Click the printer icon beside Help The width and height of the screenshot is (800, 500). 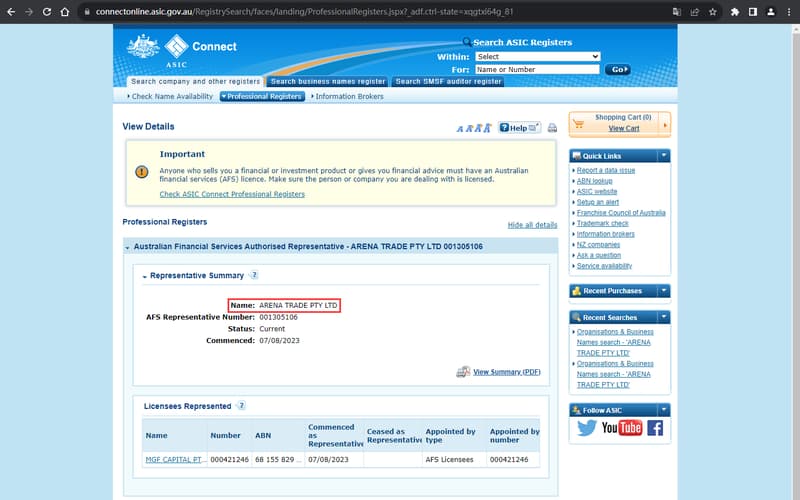[x=552, y=128]
